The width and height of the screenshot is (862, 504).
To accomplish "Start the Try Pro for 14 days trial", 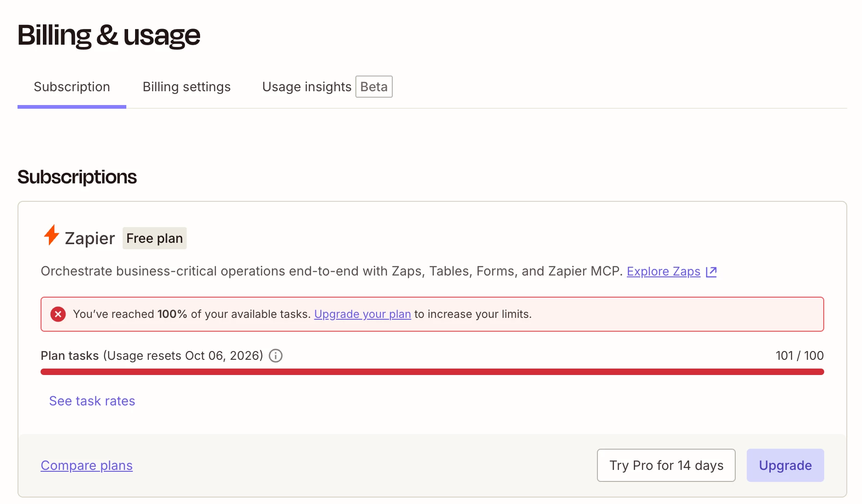I will point(666,465).
